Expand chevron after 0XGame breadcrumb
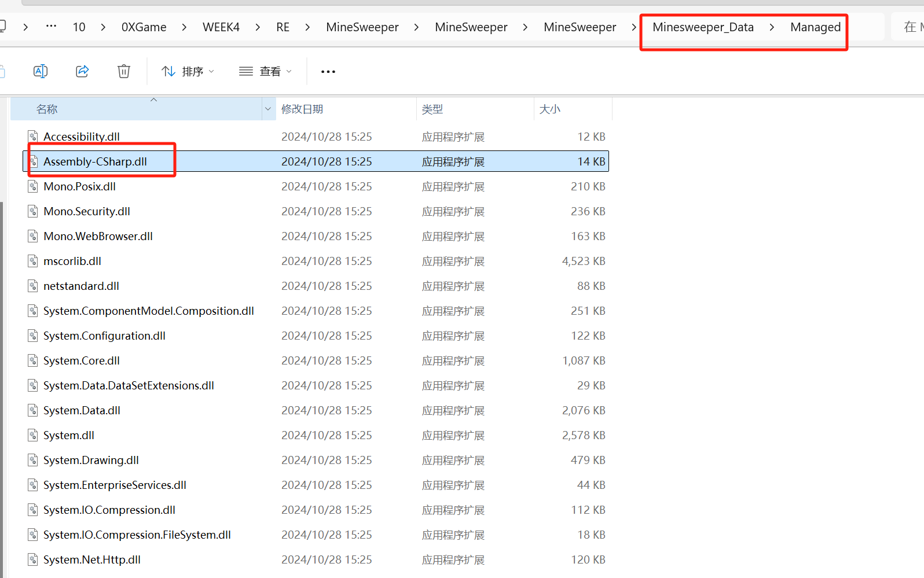This screenshot has height=578, width=924. coord(184,27)
